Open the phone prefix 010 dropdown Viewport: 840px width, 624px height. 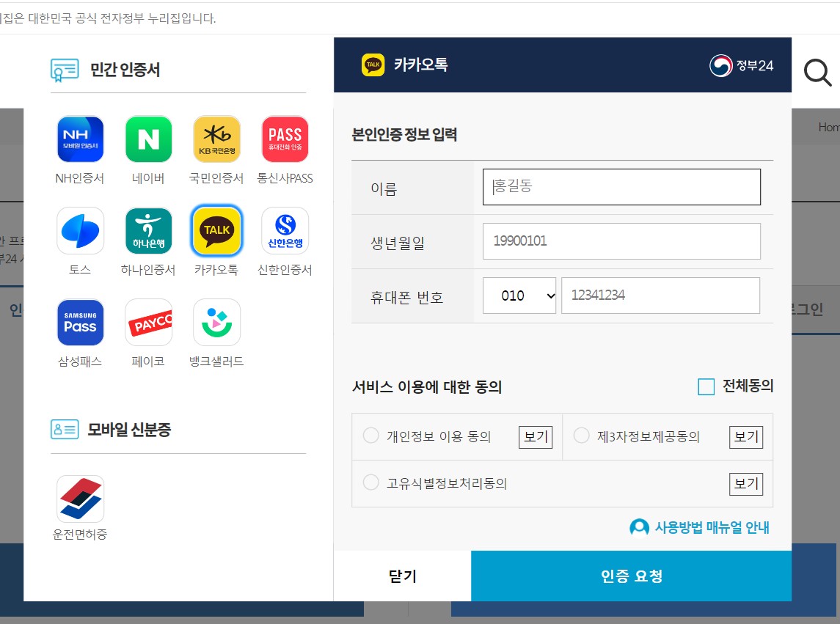tap(519, 295)
